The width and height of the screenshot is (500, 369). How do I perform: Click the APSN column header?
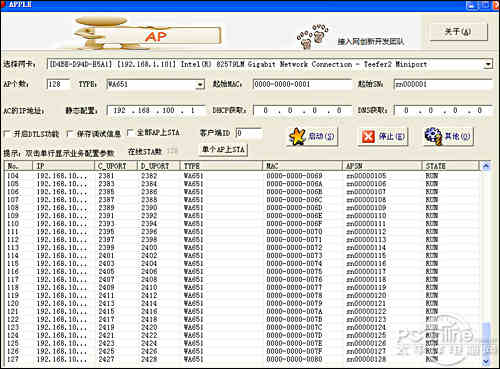point(382,166)
